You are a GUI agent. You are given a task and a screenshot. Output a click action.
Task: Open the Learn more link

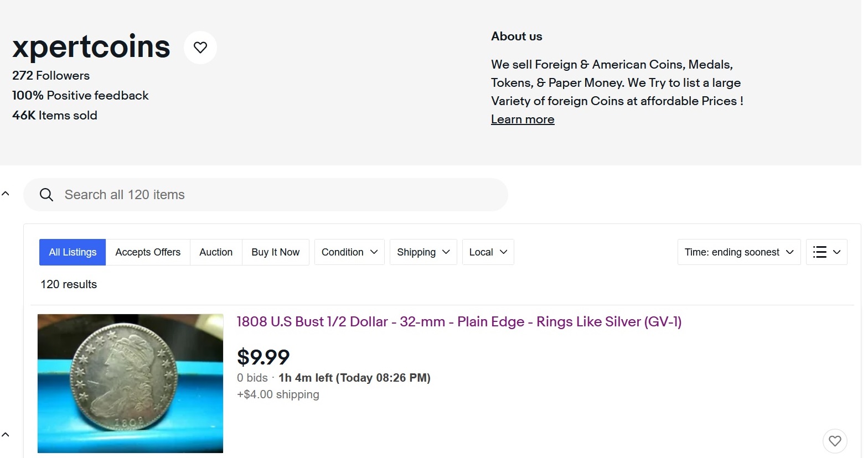click(x=523, y=119)
